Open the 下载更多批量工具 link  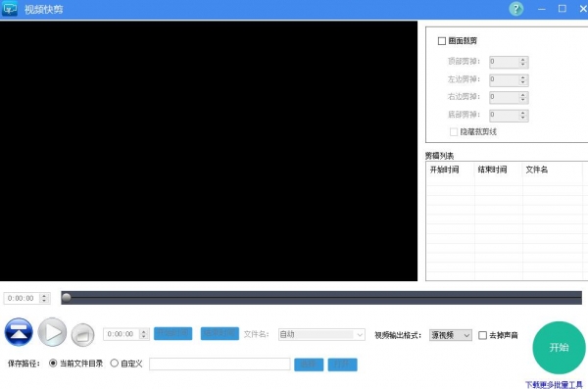point(554,384)
